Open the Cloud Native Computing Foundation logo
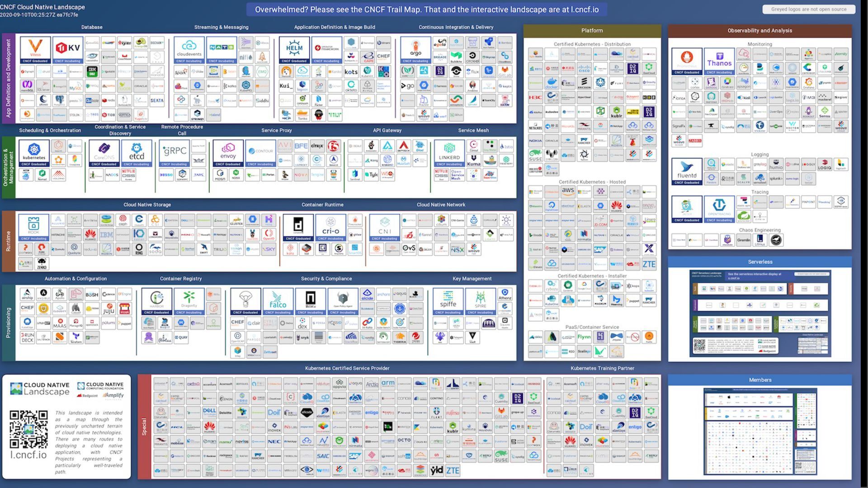The image size is (868, 488). point(100,386)
